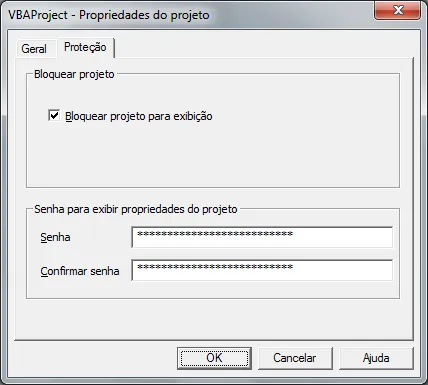
Task: Click the Confirmar senha field label
Action: (x=80, y=271)
